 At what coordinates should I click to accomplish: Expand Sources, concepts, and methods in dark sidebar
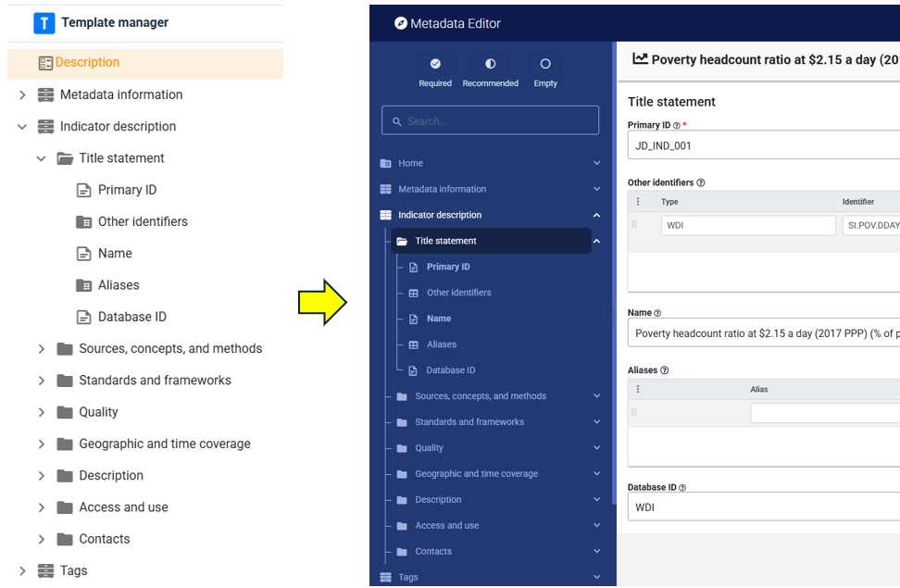(596, 396)
